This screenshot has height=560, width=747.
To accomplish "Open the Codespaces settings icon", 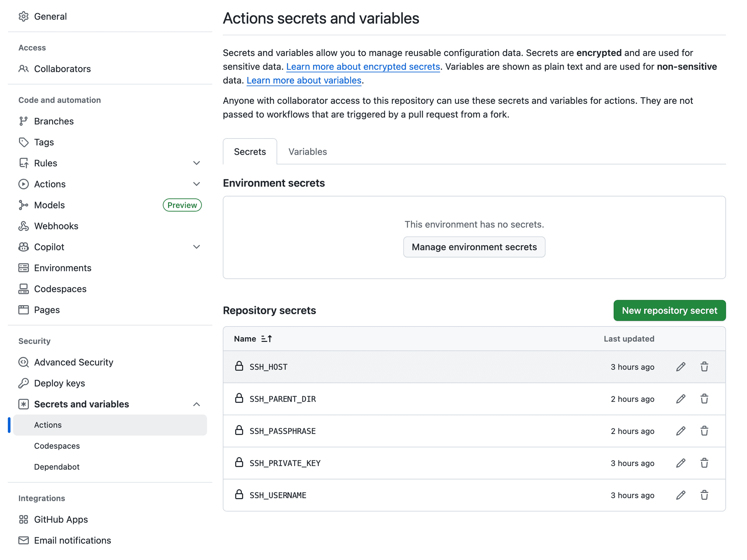I will point(24,289).
